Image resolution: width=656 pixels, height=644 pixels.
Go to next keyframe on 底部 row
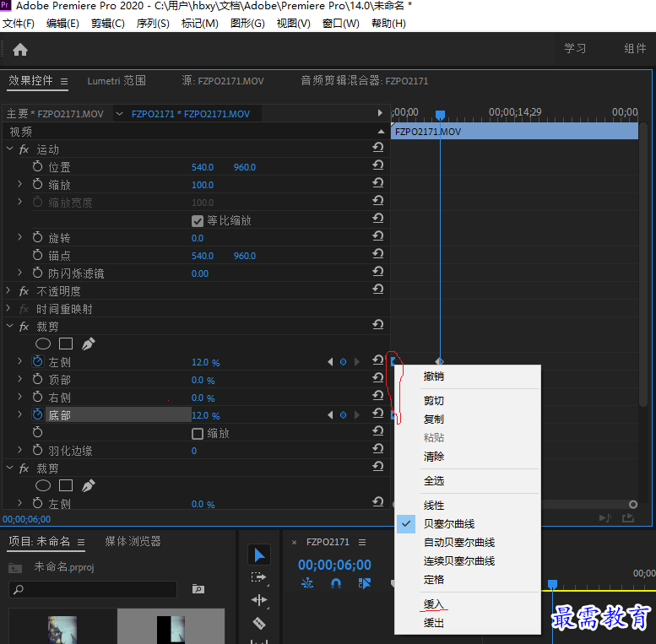(x=357, y=414)
